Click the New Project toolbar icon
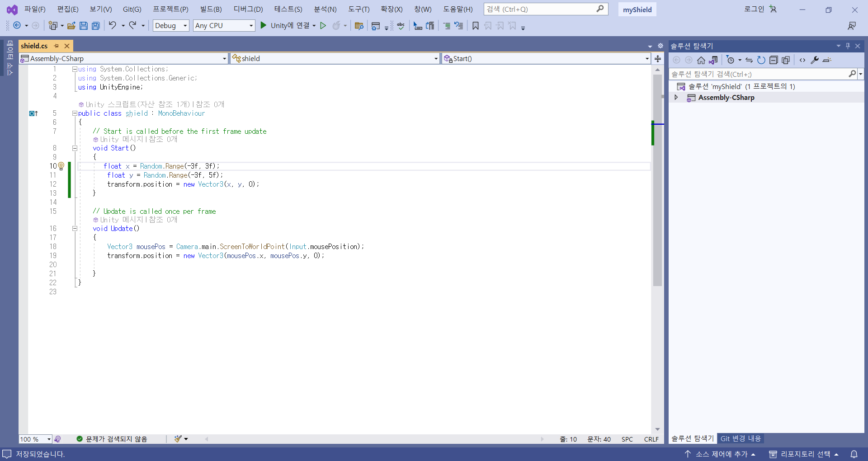Image resolution: width=868 pixels, height=461 pixels. click(x=53, y=26)
